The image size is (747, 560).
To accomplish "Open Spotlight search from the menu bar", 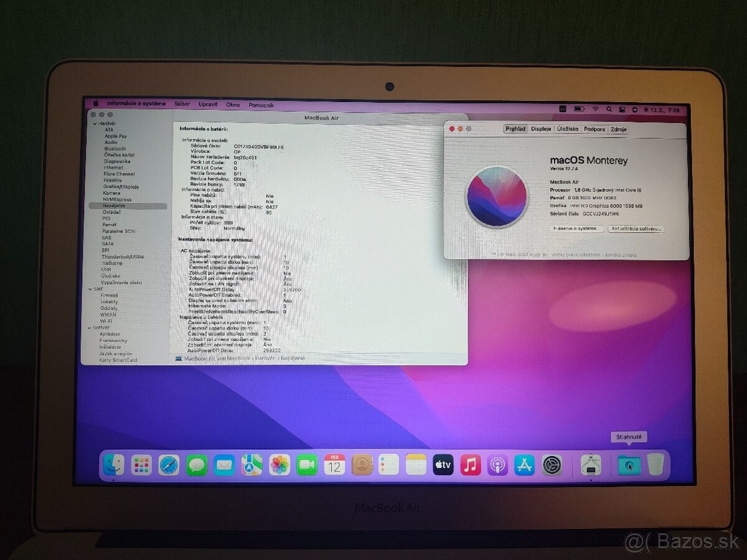I will (609, 108).
